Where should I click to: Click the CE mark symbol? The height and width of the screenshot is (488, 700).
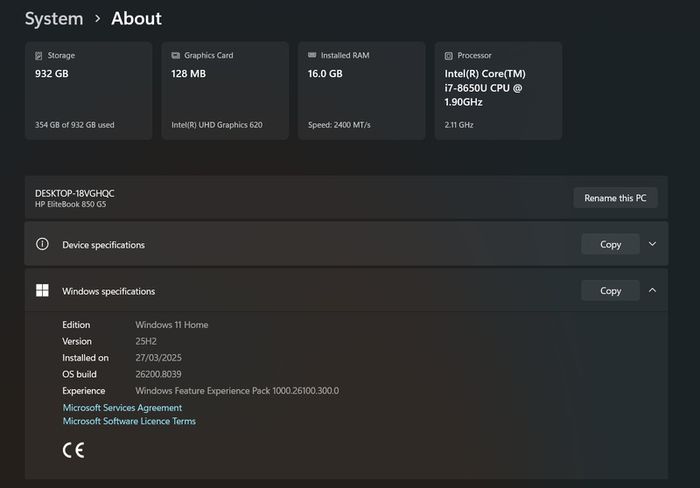pos(74,450)
